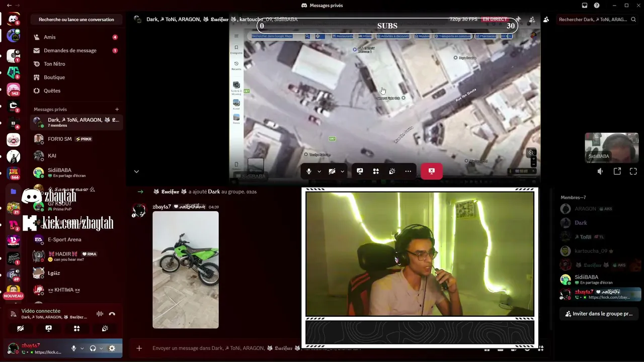Open the Lgiiz conversation
This screenshot has height=362, width=644.
point(76,273)
